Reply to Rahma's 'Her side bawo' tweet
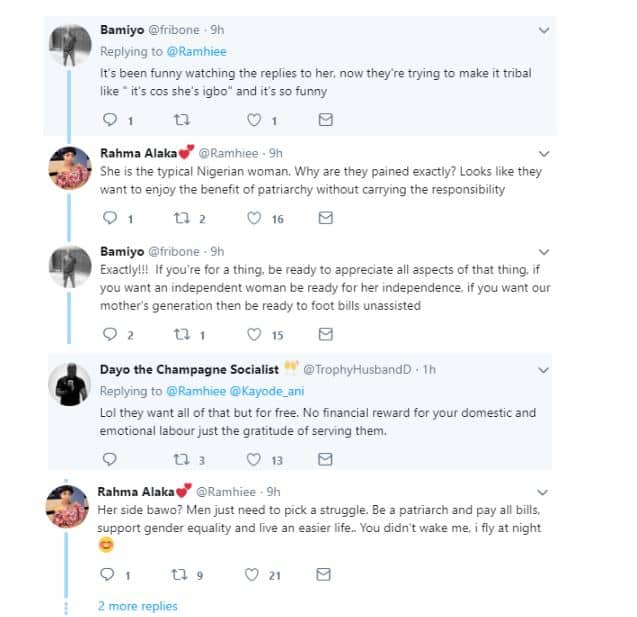637x617 pixels. point(112,574)
